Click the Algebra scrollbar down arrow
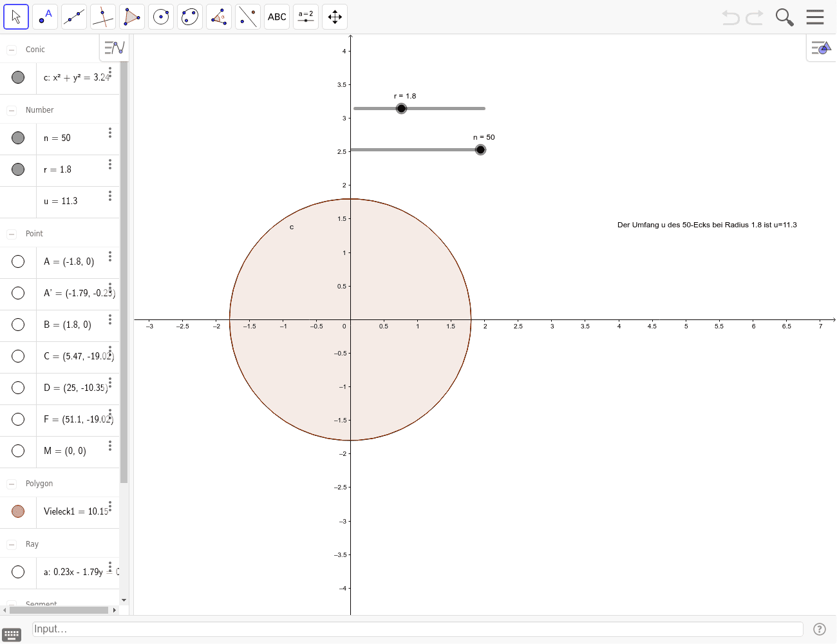The width and height of the screenshot is (837, 644). tap(124, 600)
